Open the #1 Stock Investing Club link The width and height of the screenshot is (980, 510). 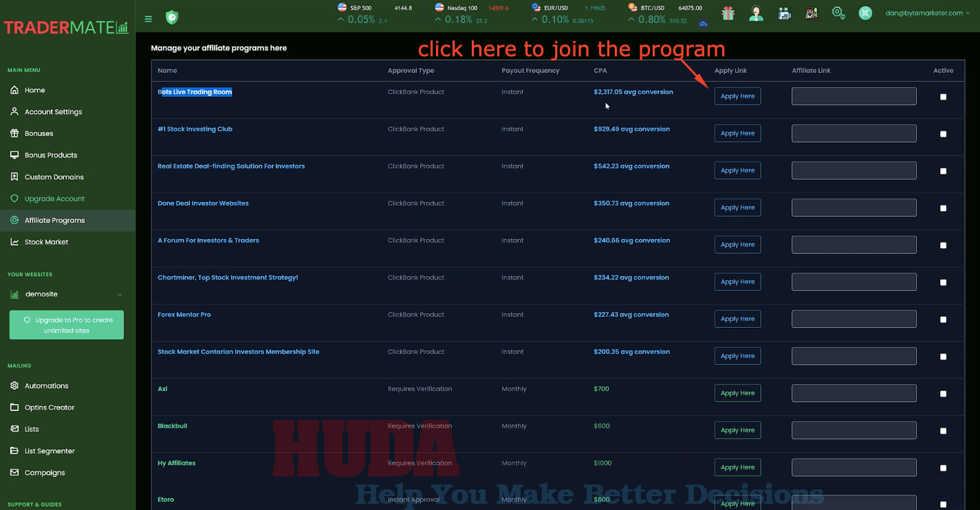point(195,129)
